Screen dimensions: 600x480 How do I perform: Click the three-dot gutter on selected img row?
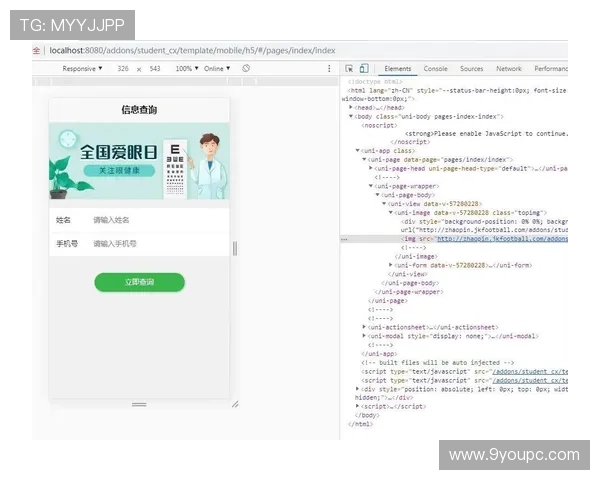344,239
